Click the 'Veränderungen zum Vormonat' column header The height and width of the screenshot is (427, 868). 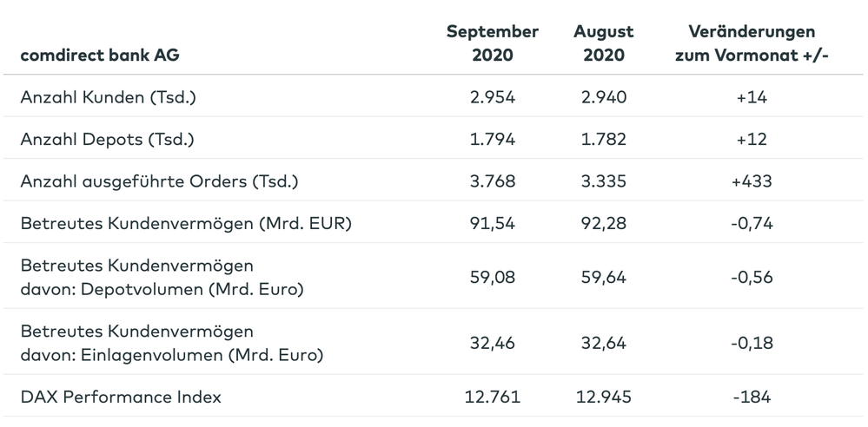tap(752, 43)
